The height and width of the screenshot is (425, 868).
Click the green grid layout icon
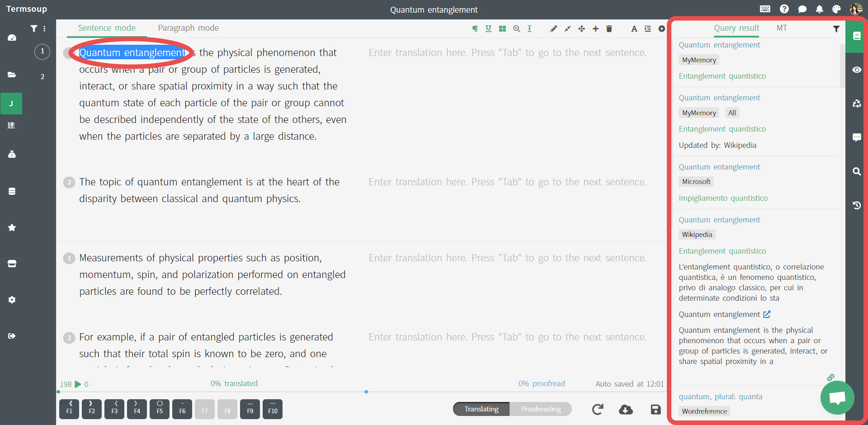[502, 28]
